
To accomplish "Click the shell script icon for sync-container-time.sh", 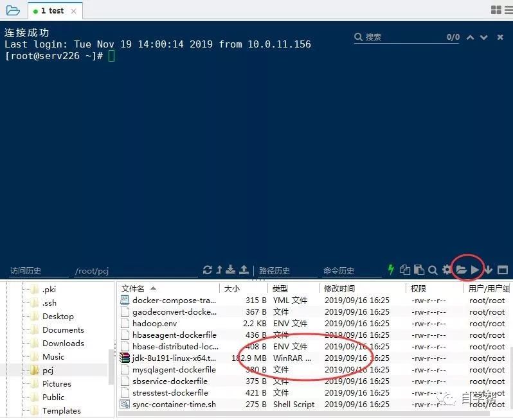I will (x=125, y=405).
